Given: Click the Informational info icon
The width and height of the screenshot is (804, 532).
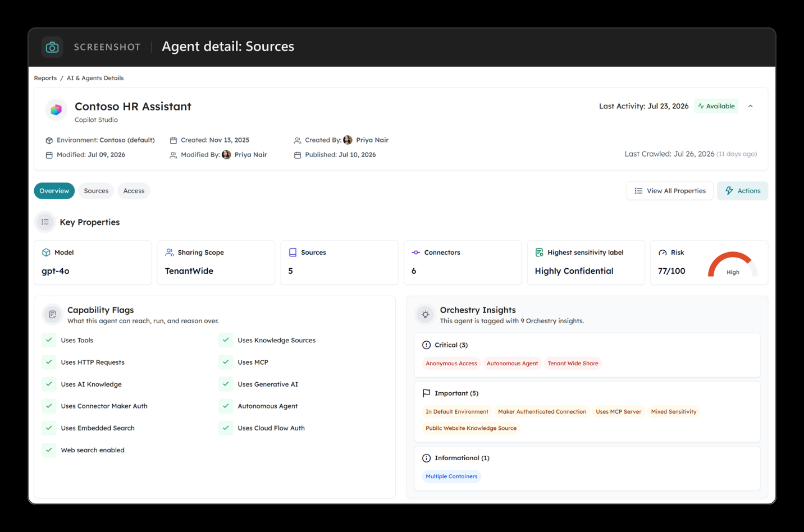Looking at the screenshot, I should [x=426, y=458].
